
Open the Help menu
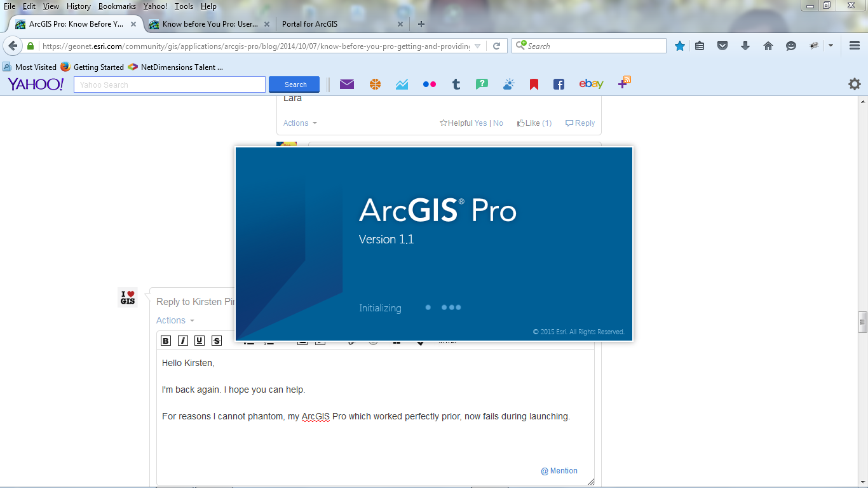pyautogui.click(x=208, y=6)
